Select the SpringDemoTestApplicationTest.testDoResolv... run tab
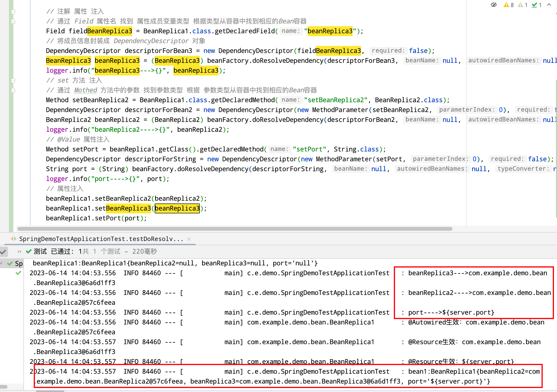 click(101, 239)
